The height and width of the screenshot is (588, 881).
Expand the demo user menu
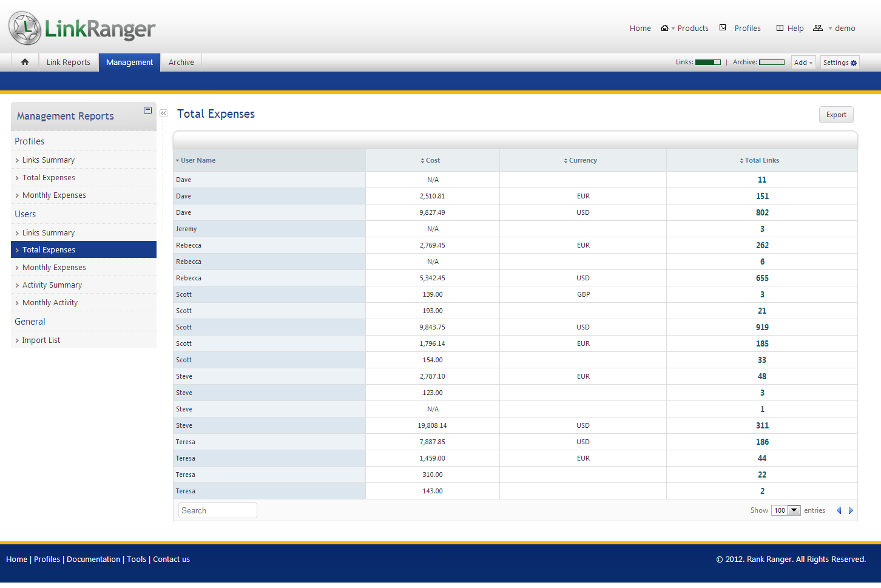pyautogui.click(x=842, y=28)
